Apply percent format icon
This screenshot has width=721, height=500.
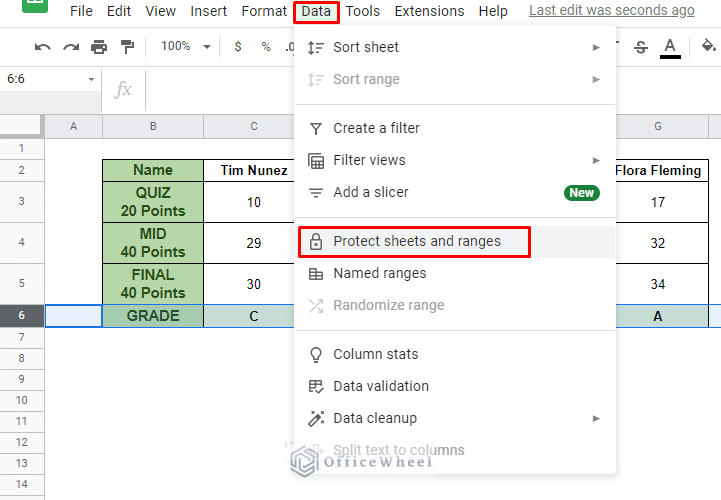pos(265,47)
